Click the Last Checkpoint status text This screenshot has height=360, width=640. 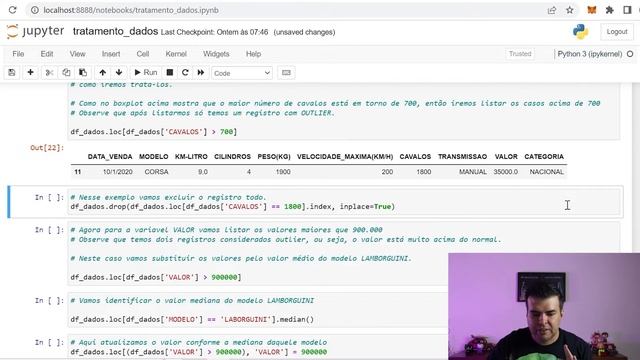[x=214, y=32]
